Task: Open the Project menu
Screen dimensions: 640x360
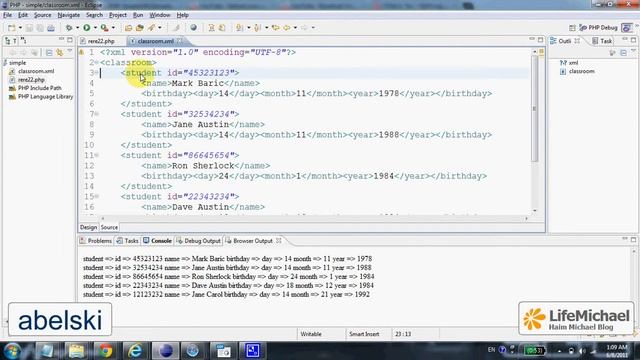Action: pyautogui.click(x=118, y=15)
